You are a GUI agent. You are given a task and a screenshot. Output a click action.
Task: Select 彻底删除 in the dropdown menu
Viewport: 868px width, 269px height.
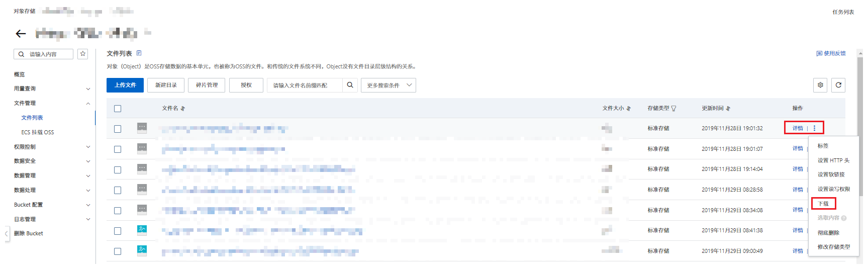point(828,233)
